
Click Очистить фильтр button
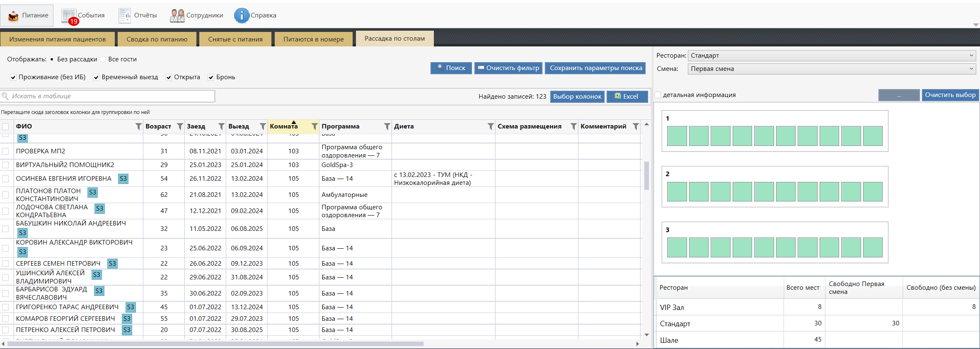pyautogui.click(x=508, y=68)
